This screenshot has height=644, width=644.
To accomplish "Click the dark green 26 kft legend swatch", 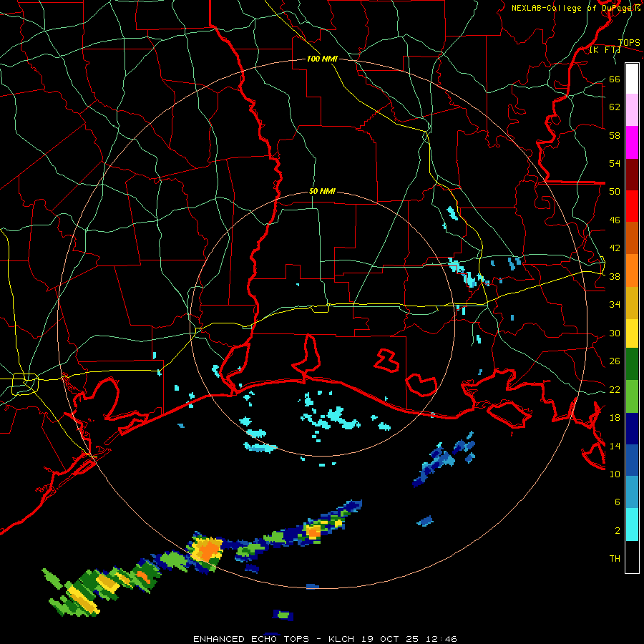I will (x=632, y=364).
